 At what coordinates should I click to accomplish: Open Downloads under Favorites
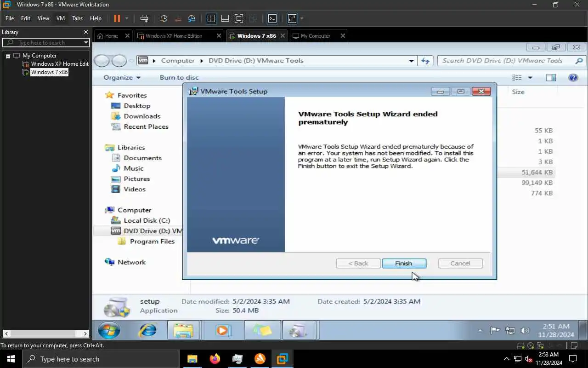point(142,116)
